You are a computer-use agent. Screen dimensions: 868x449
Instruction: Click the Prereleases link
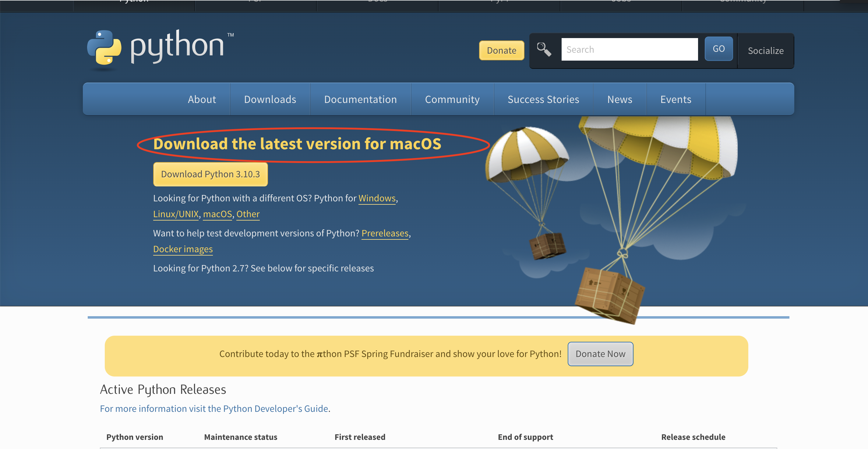(x=384, y=233)
